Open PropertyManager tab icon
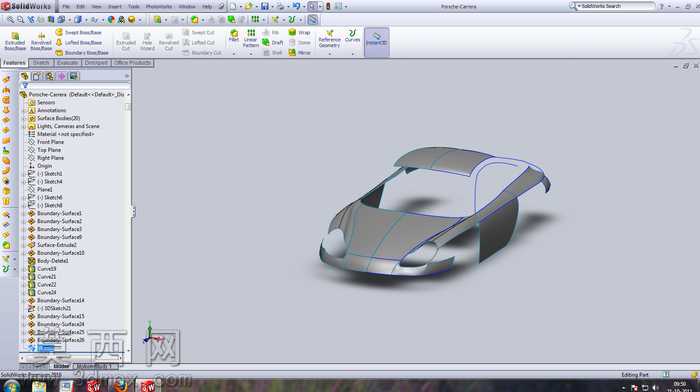Screen dimensions: 700x392 point(37,76)
